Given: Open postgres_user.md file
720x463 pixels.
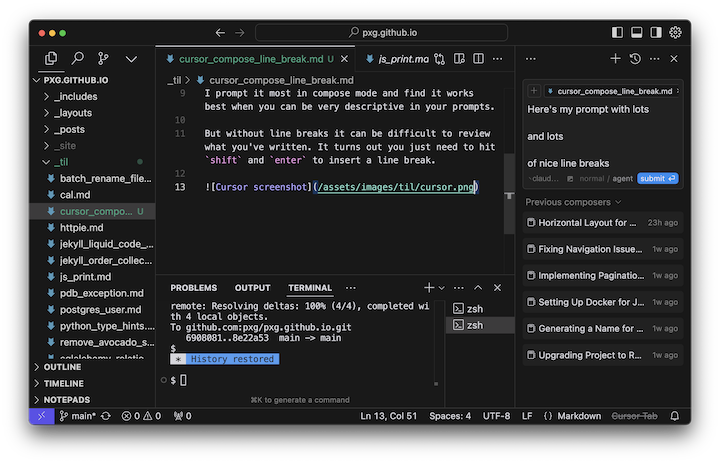Looking at the screenshot, I should tap(92, 310).
